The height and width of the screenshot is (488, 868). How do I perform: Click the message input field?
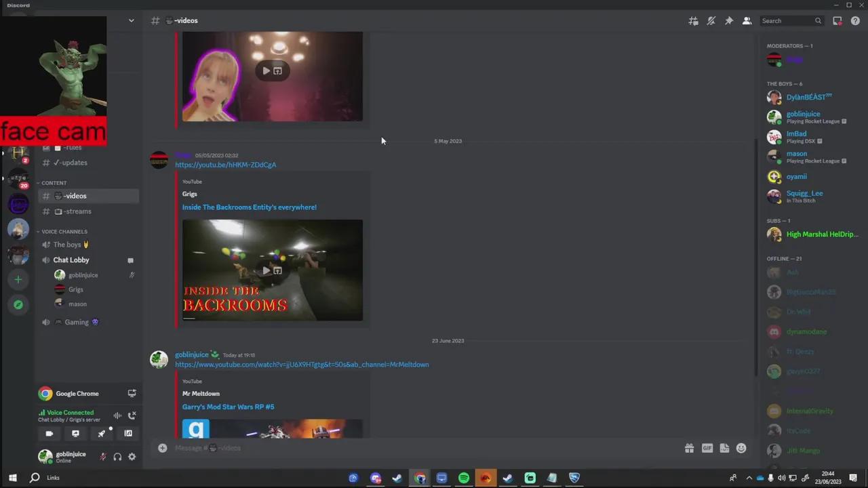point(407,448)
